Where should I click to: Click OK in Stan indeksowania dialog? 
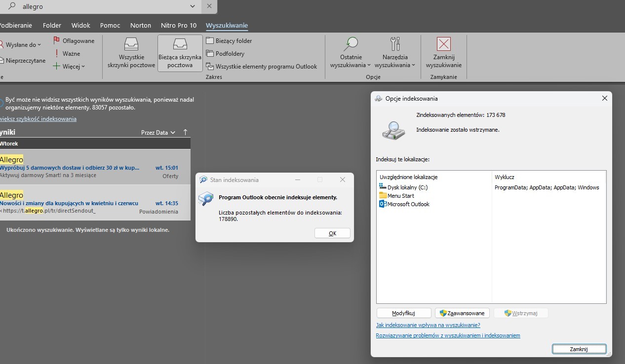pos(332,233)
